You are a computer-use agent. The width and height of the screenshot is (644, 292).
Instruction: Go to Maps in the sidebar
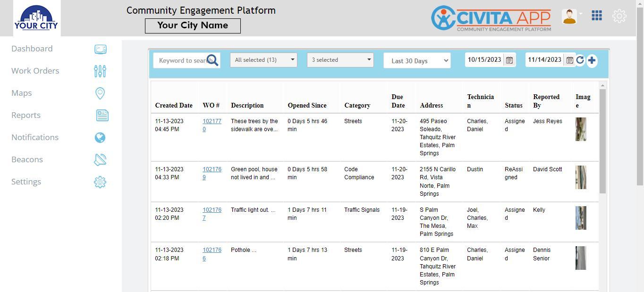pos(22,93)
